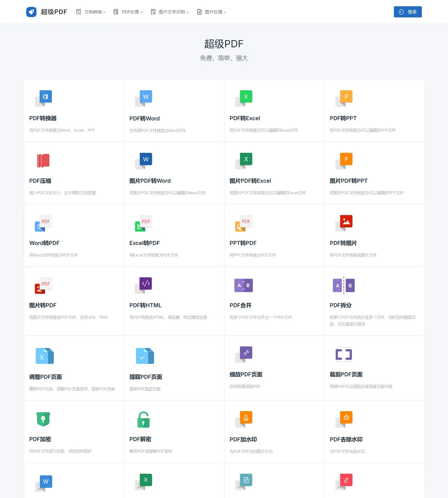Click the PDF转图片 red picture icon
Screen dimensions: 448x498
coord(344,223)
